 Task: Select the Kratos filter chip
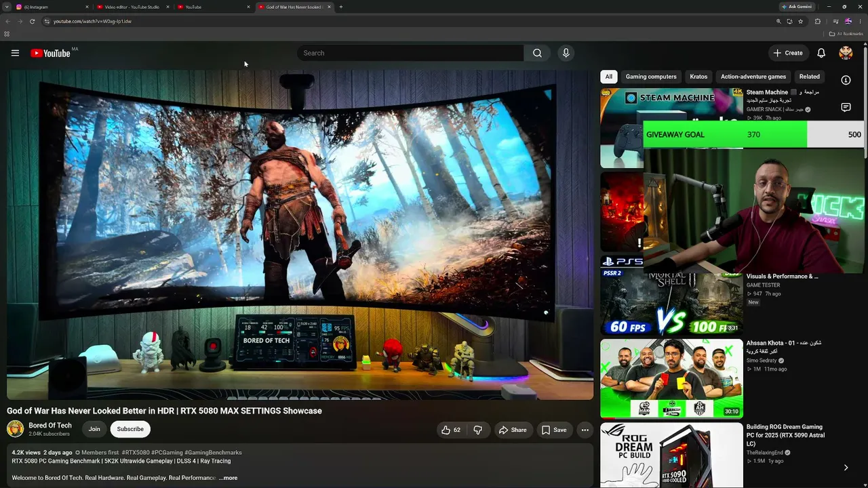coord(698,77)
